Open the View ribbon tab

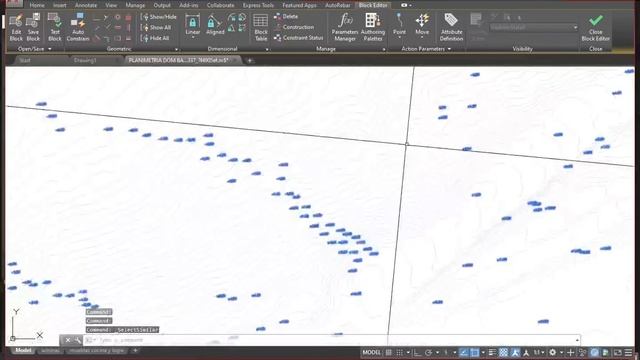click(x=111, y=5)
